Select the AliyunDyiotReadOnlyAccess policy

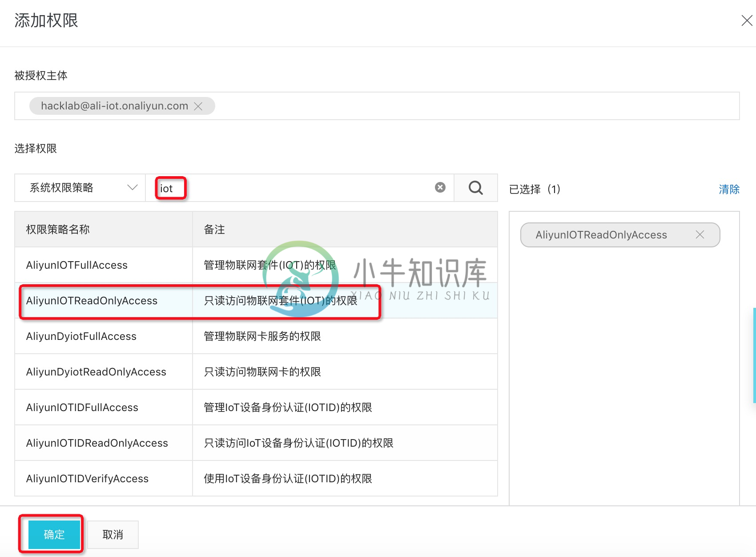point(256,372)
